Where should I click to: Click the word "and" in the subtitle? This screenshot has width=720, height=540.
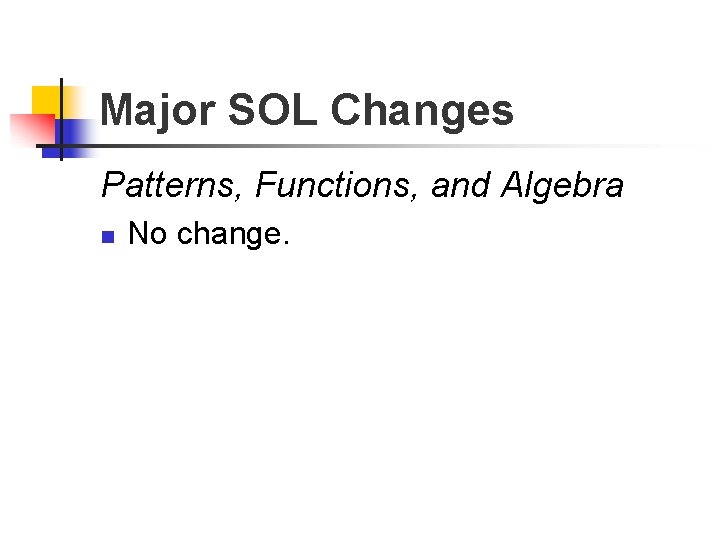pyautogui.click(x=459, y=185)
